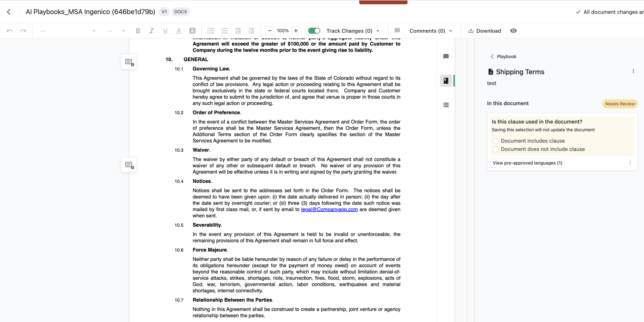The height and width of the screenshot is (322, 644).
Task: Expand the Comments (0) dropdown
Action: pyautogui.click(x=451, y=31)
